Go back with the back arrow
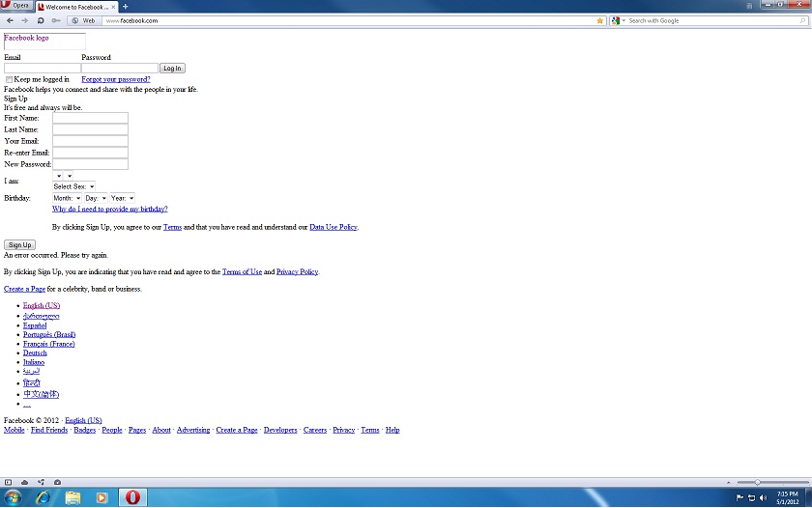This screenshot has height=508, width=812. (10, 20)
